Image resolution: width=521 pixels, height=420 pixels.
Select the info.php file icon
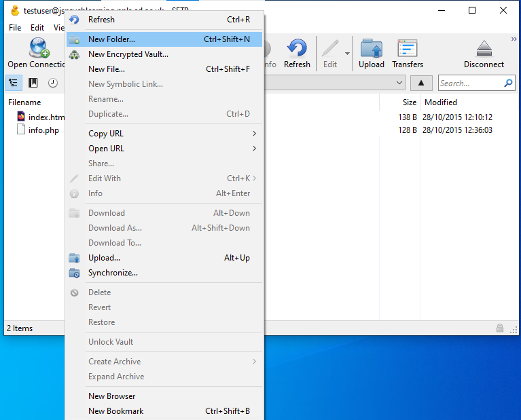pos(21,129)
